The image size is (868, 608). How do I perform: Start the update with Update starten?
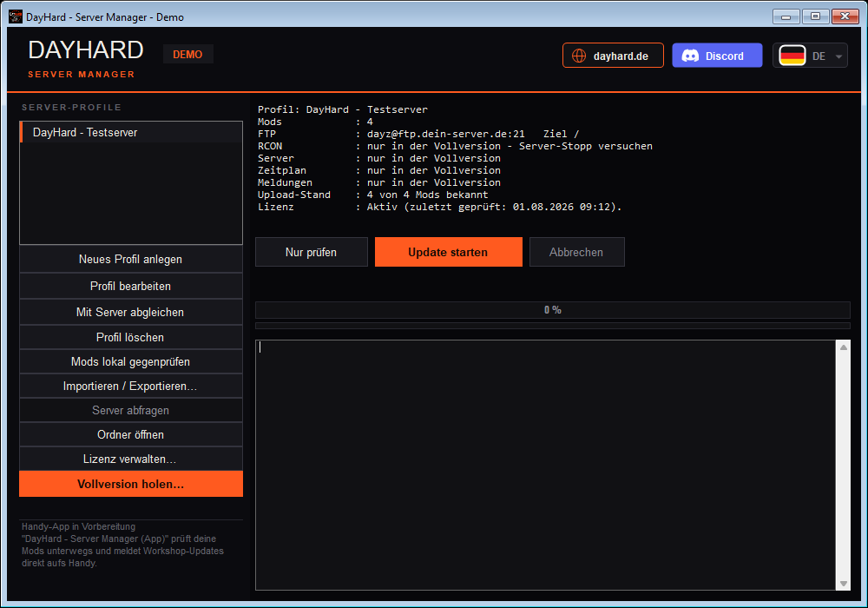pyautogui.click(x=449, y=252)
